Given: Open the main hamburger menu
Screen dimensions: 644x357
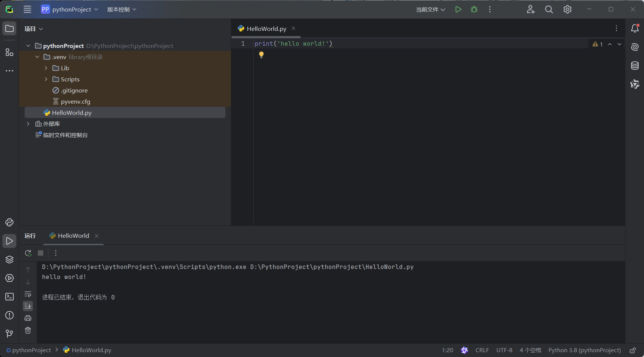Looking at the screenshot, I should (x=28, y=9).
